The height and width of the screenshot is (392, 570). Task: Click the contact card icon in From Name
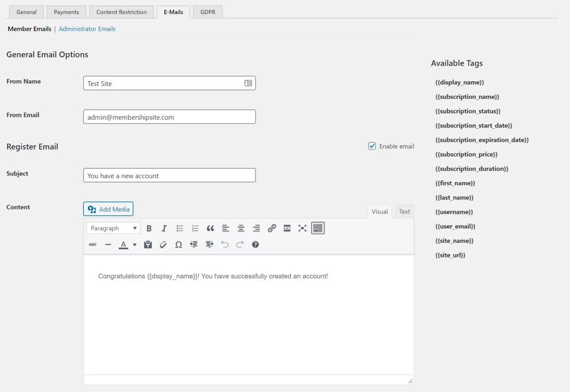coord(248,83)
